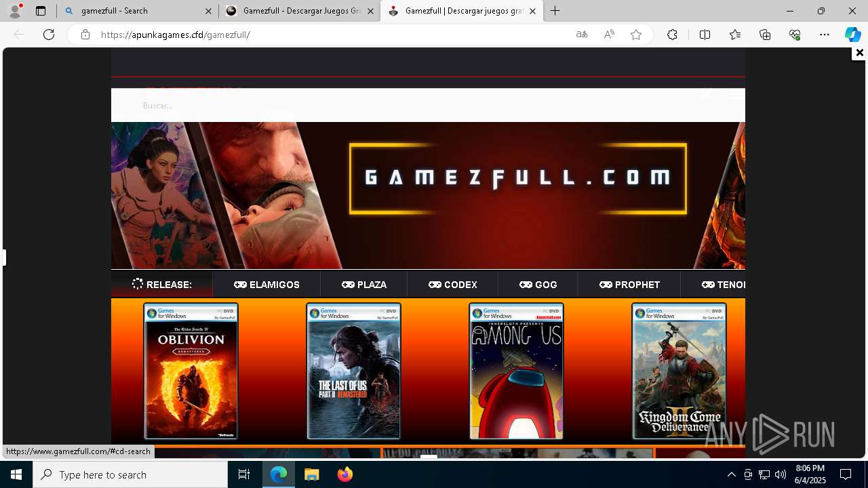Toggle Split screen icon
Image resolution: width=868 pixels, height=488 pixels.
click(x=705, y=35)
